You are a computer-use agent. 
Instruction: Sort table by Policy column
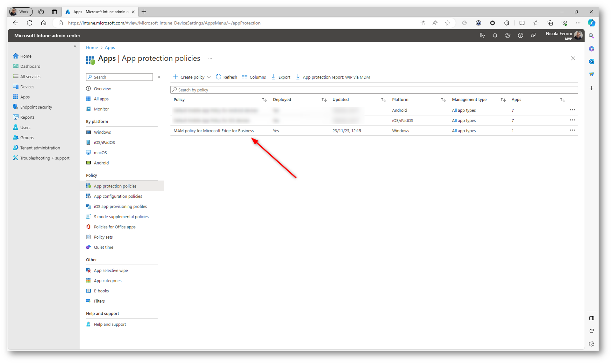click(x=264, y=100)
